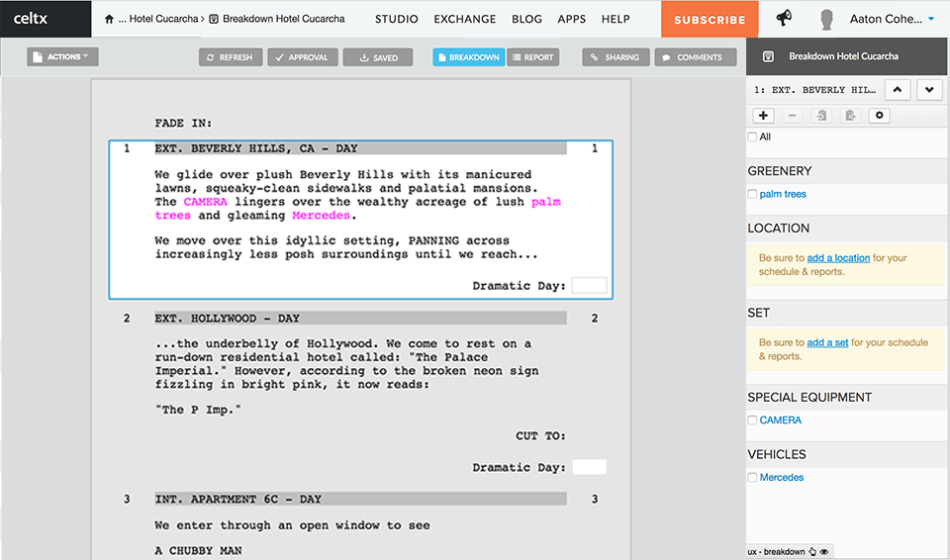Click the paste-out clipboard icon
This screenshot has width=950, height=560.
point(851,115)
